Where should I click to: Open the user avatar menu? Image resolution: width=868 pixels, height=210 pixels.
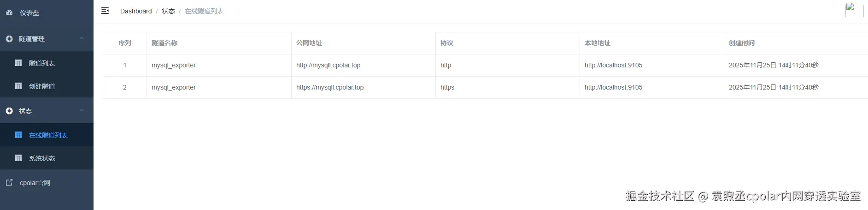click(854, 11)
